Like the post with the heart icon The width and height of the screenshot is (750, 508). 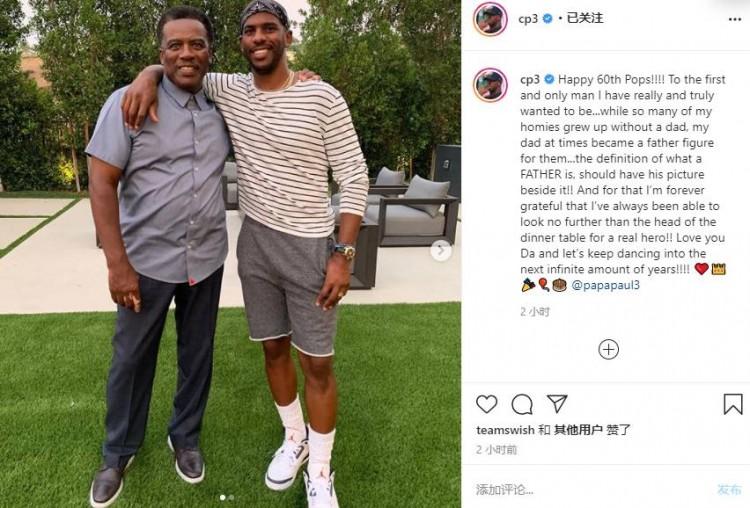click(x=486, y=404)
